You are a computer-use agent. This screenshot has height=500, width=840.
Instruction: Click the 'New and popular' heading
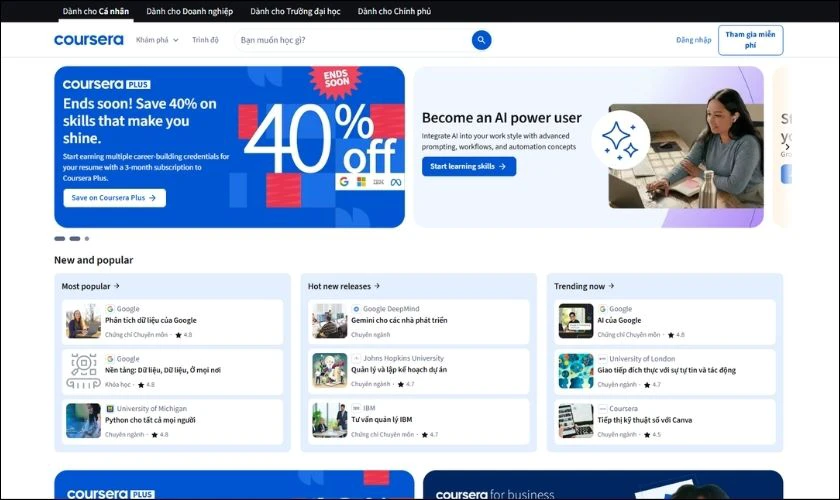click(93, 260)
